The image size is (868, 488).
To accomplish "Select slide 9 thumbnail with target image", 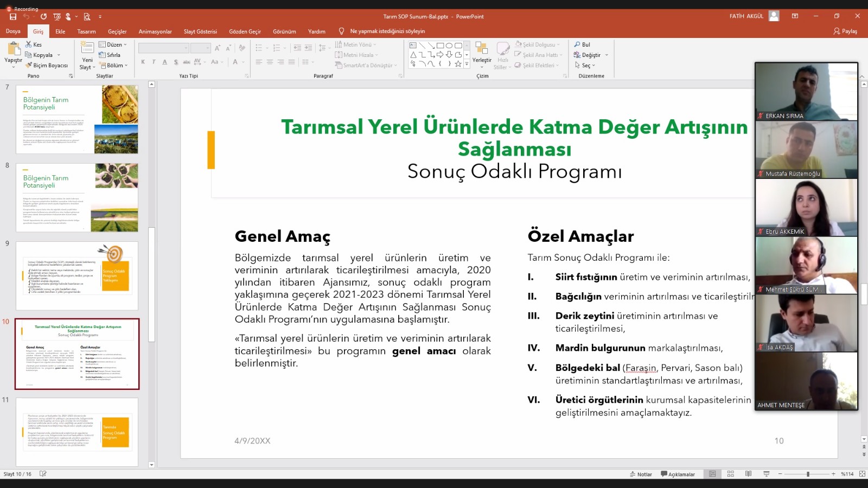I will (77, 275).
